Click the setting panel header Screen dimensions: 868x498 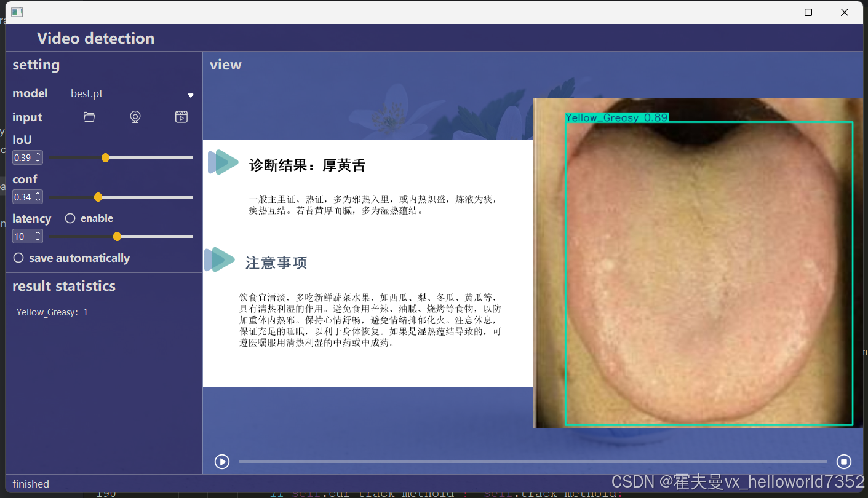point(36,64)
